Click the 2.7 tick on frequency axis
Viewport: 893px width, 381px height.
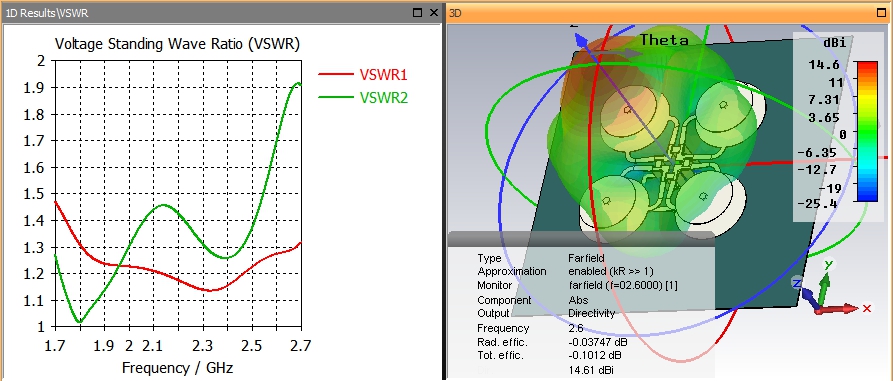coord(300,346)
